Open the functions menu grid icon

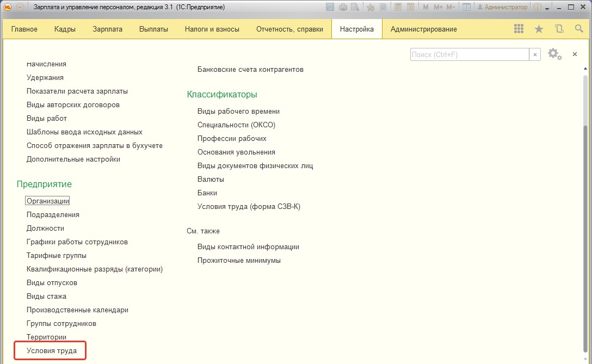(x=519, y=29)
